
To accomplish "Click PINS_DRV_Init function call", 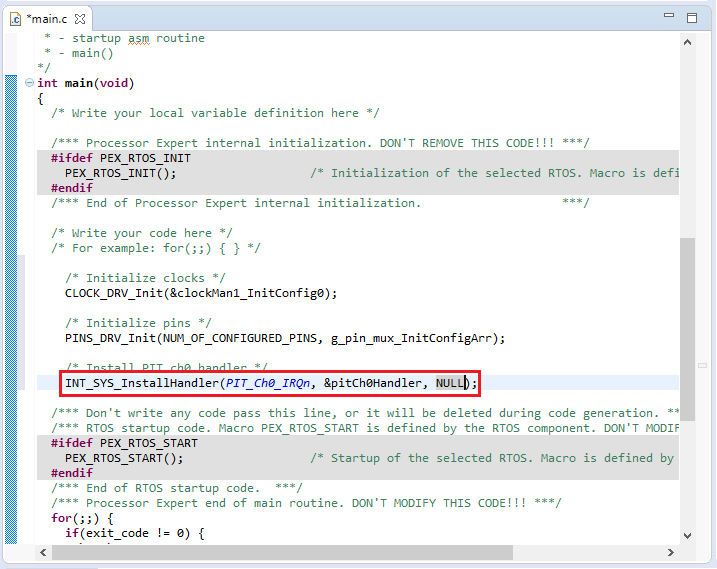I will 110,338.
